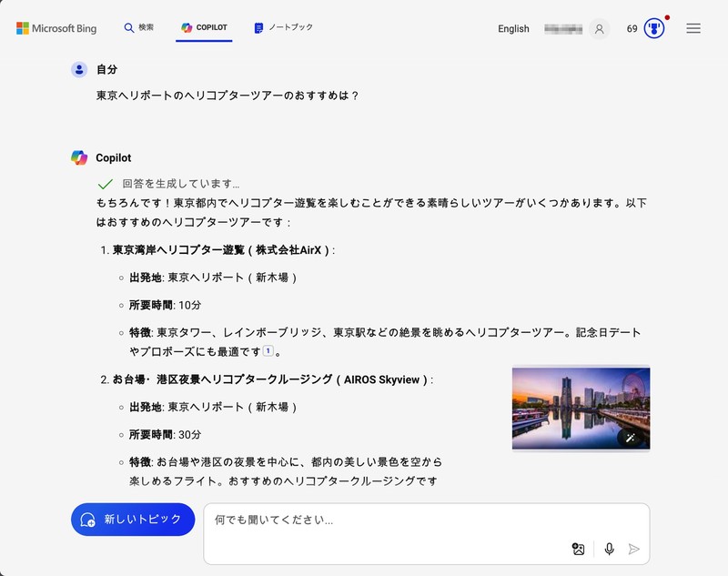Activate the microphone voice input

(610, 549)
